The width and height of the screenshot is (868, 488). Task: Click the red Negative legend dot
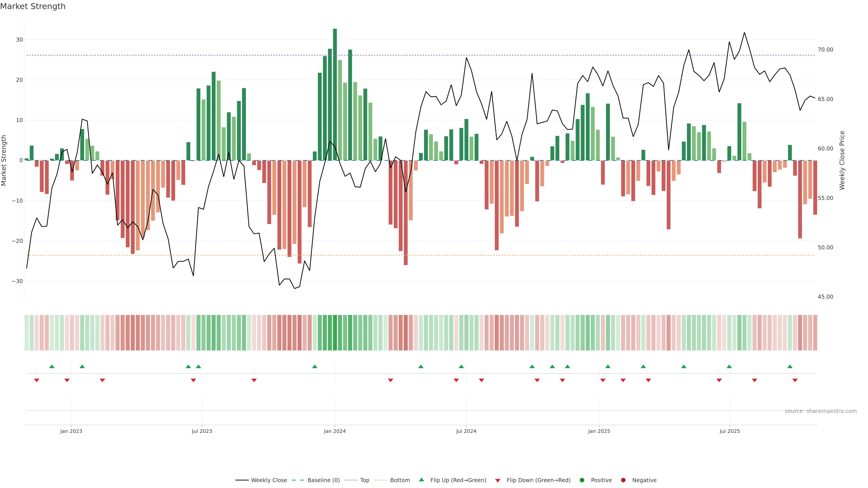pyautogui.click(x=623, y=480)
